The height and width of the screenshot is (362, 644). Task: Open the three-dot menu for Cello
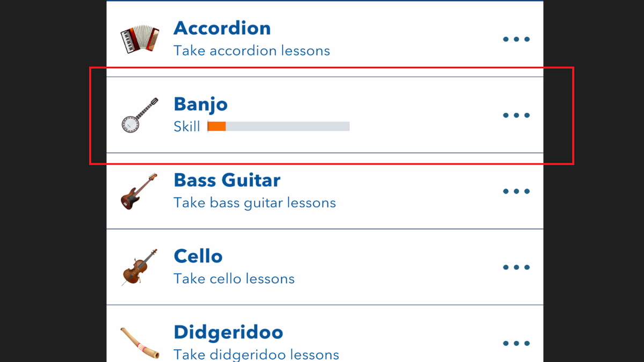coord(516,267)
